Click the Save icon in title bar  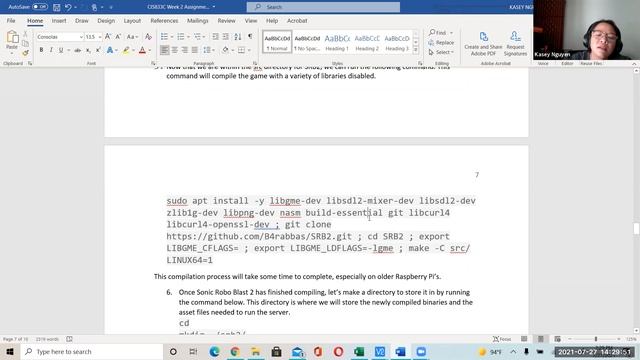[56, 7]
